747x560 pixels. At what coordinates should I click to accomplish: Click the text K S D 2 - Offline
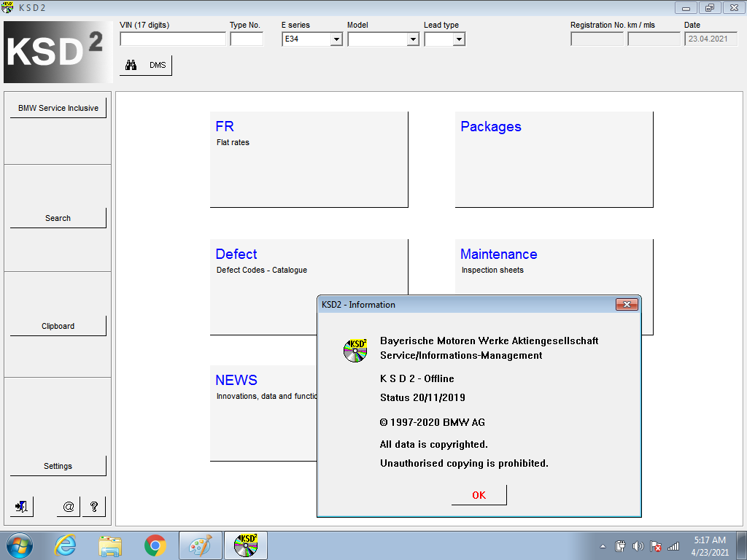click(x=417, y=378)
